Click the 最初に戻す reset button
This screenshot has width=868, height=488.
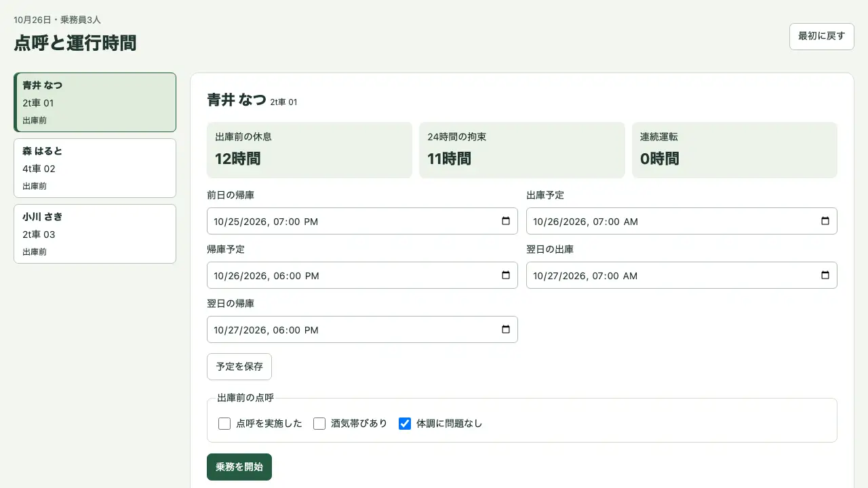[822, 37]
